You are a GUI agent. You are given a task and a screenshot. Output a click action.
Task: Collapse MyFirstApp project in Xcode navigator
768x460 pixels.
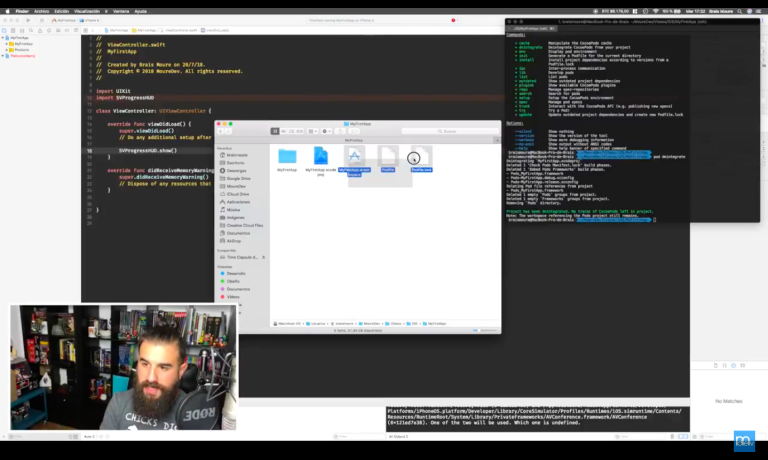2,38
